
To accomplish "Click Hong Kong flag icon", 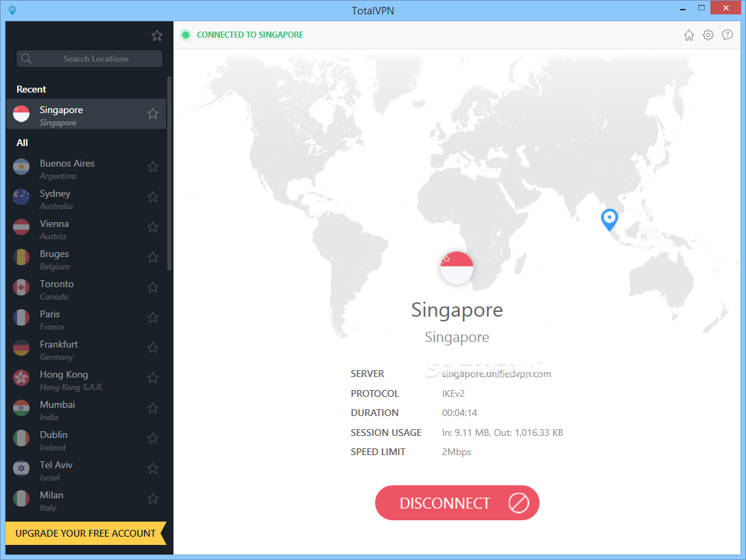I will 21,378.
